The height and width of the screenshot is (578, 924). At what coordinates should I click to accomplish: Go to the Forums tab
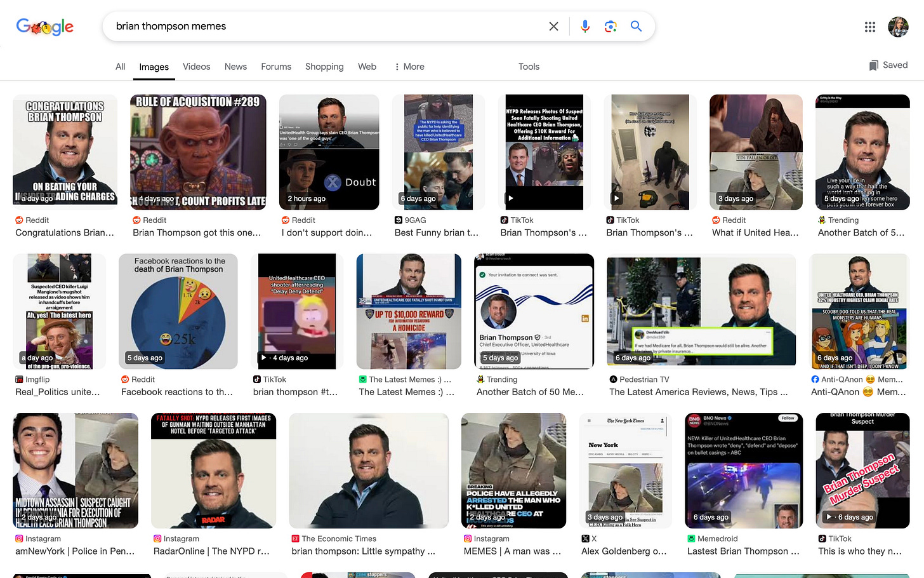click(276, 67)
